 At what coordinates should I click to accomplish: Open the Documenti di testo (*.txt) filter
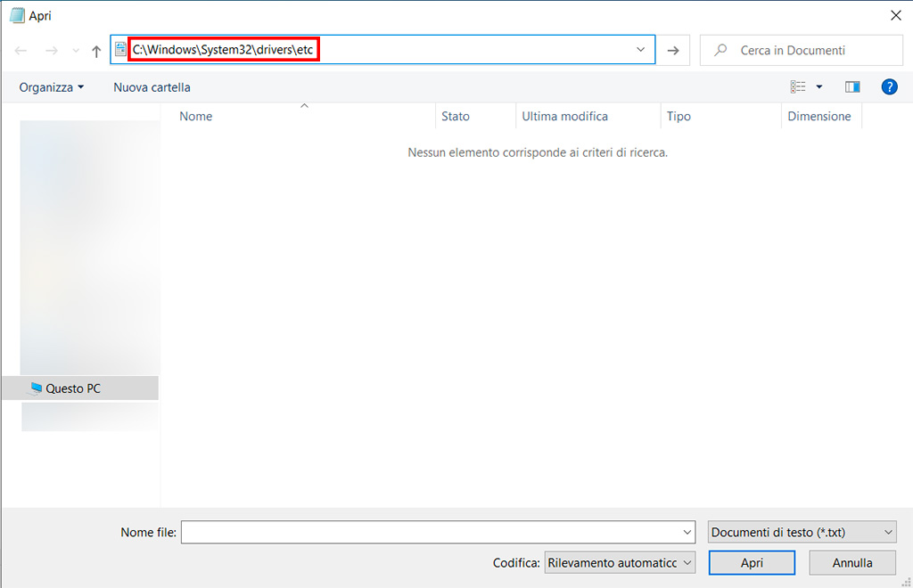click(802, 532)
